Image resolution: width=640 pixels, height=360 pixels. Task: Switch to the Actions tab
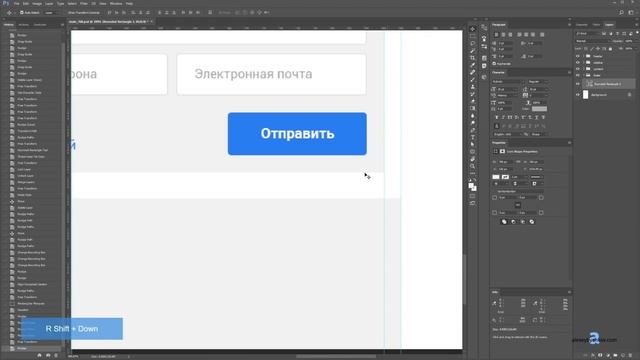coord(24,25)
